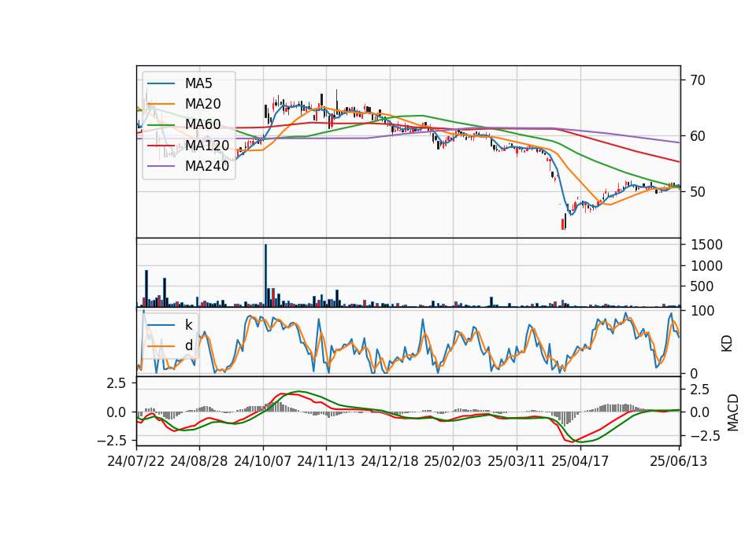The width and height of the screenshot is (756, 543).
Task: Click the tallest volume bar near 24/10/07
Action: coord(265,275)
